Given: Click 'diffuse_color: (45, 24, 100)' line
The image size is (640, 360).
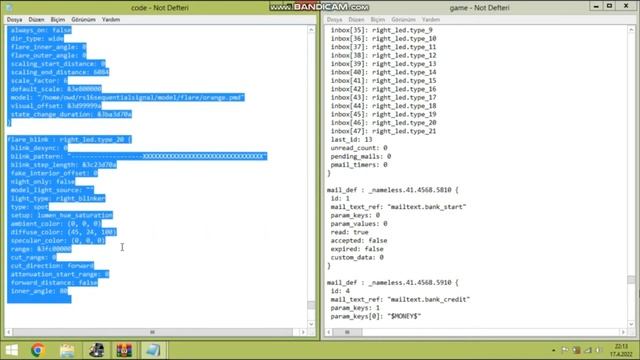Looking at the screenshot, I should click(63, 232).
